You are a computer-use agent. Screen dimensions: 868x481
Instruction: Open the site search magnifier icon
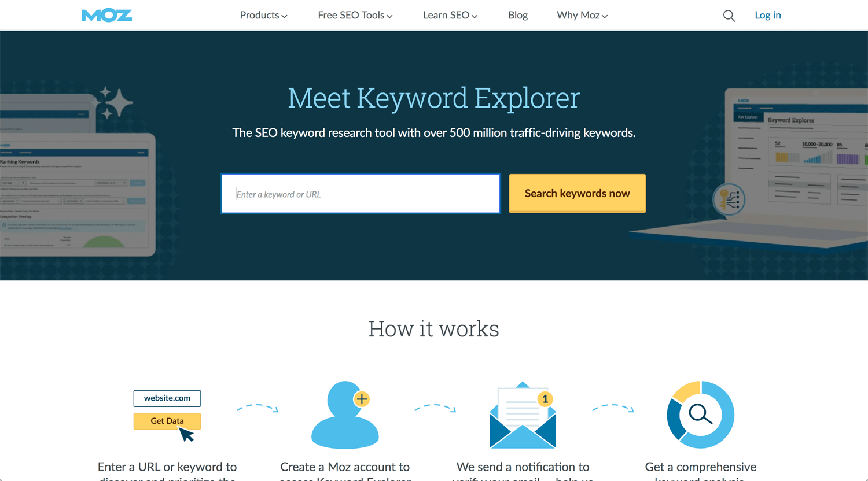click(729, 16)
